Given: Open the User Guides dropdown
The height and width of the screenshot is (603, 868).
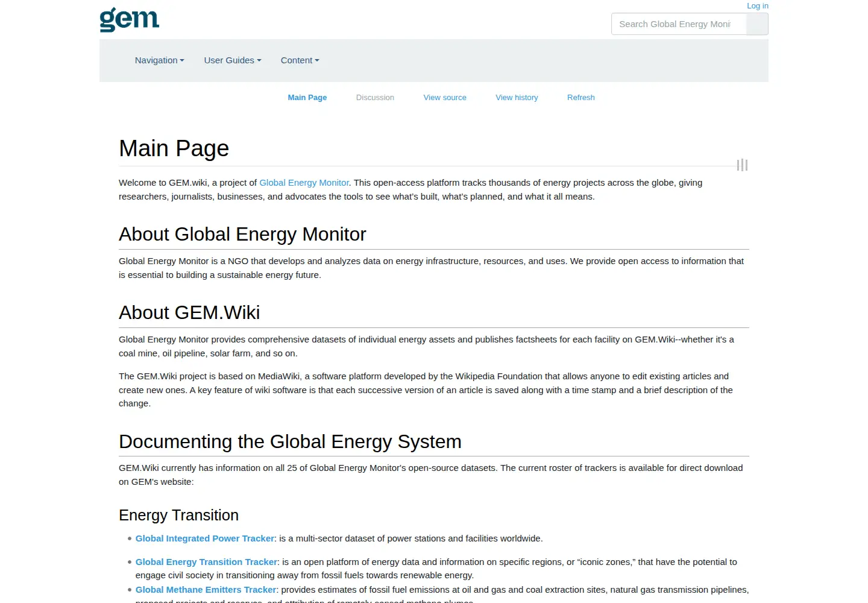Looking at the screenshot, I should click(x=233, y=60).
